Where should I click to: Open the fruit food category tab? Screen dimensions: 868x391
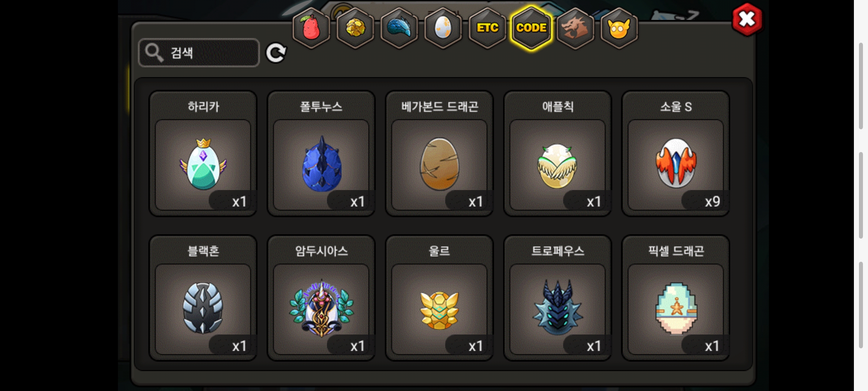(311, 28)
